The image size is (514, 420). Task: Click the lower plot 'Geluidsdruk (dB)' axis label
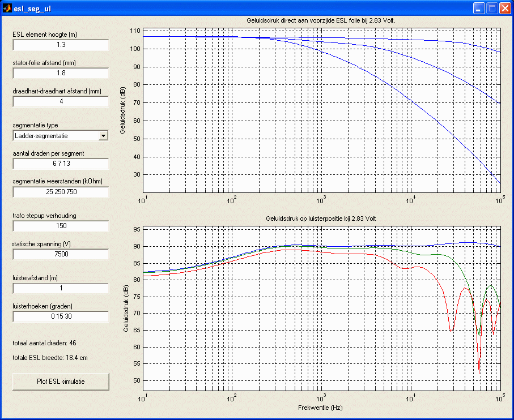pyautogui.click(x=126, y=308)
